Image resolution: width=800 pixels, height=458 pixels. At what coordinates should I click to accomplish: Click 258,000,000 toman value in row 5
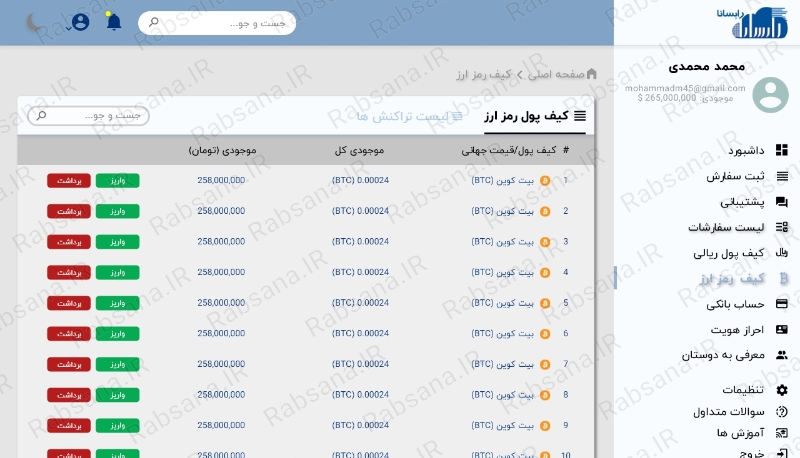[221, 303]
